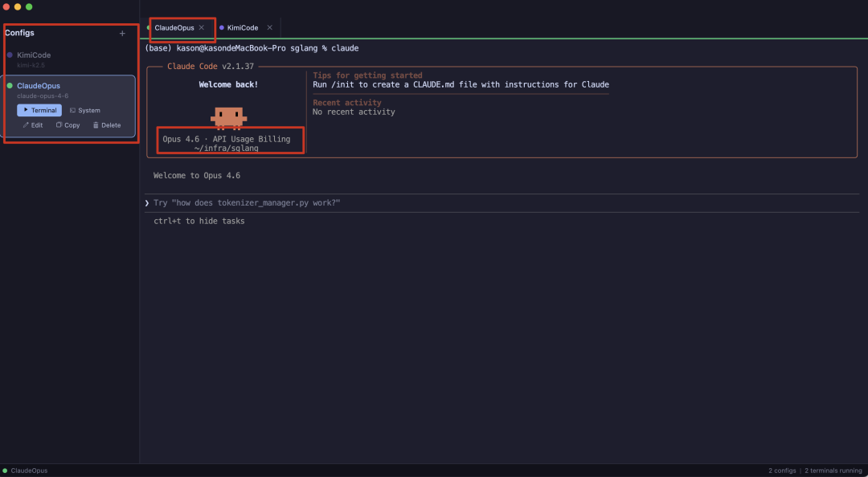Click the 'No recent activity' text
868x477 pixels.
[354, 112]
